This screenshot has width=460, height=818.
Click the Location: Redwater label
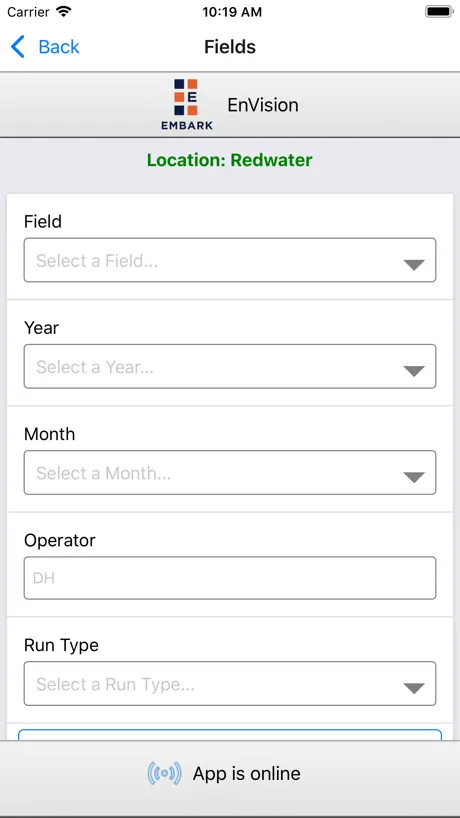(x=229, y=160)
